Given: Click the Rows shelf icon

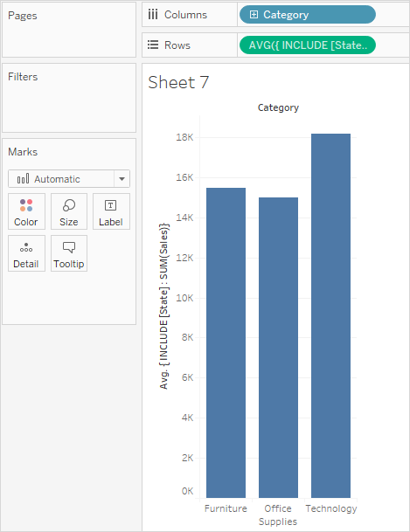Looking at the screenshot, I should point(153,45).
